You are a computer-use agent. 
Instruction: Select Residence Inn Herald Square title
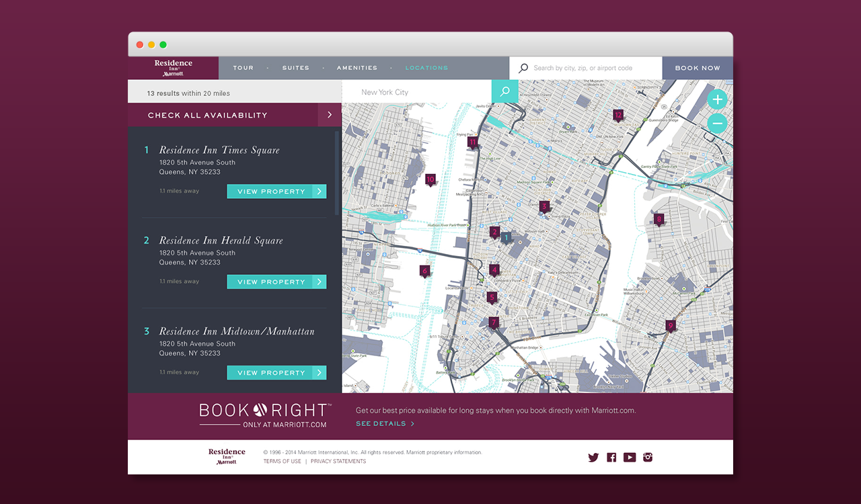click(x=221, y=241)
